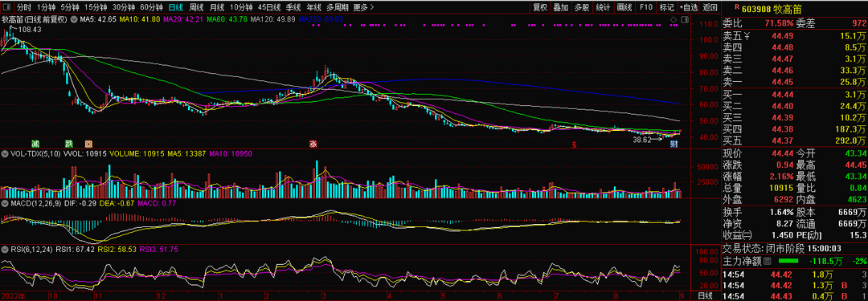The image size is (868, 301).
Task: Open the 卖五 yen marker dropdown
Action: 747,36
